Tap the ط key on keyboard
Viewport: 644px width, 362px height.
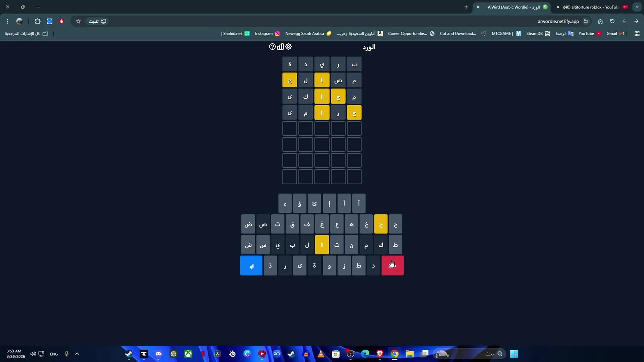click(x=395, y=245)
